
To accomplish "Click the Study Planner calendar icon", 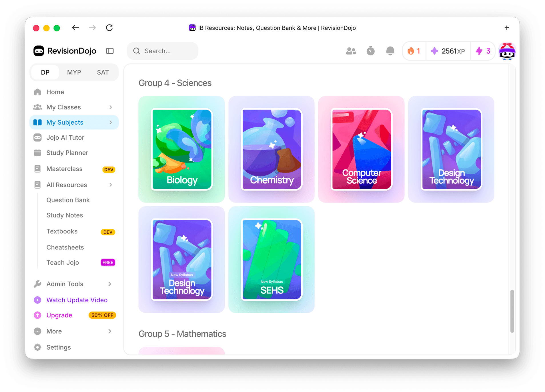I will [x=37, y=153].
